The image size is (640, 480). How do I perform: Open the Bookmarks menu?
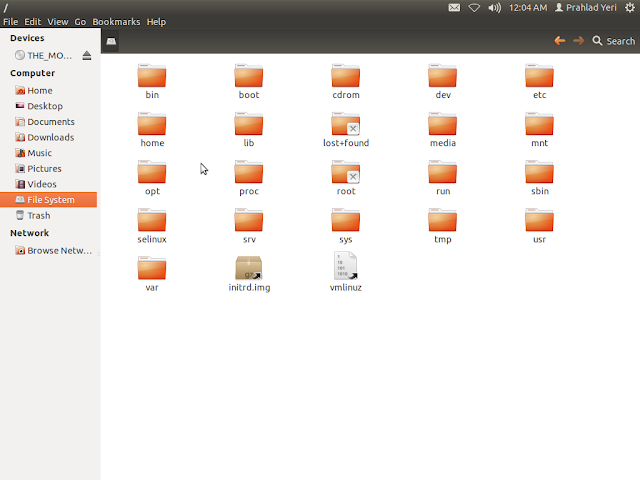point(116,22)
